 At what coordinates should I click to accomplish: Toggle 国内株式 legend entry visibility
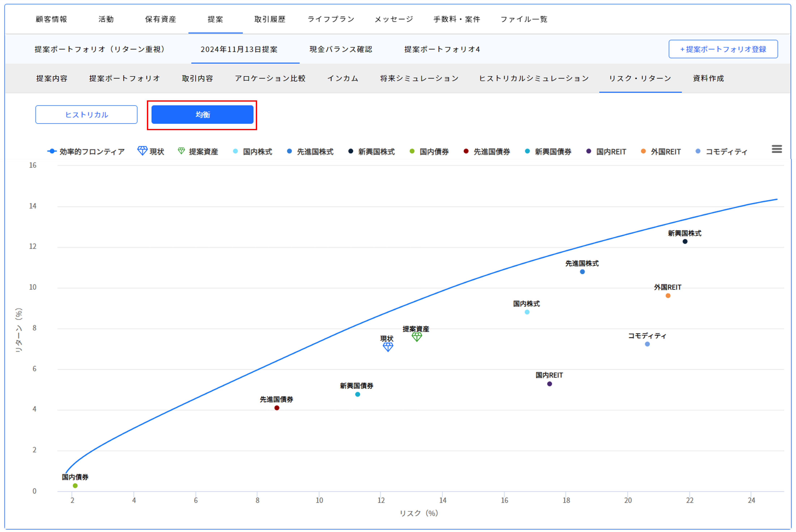(257, 152)
